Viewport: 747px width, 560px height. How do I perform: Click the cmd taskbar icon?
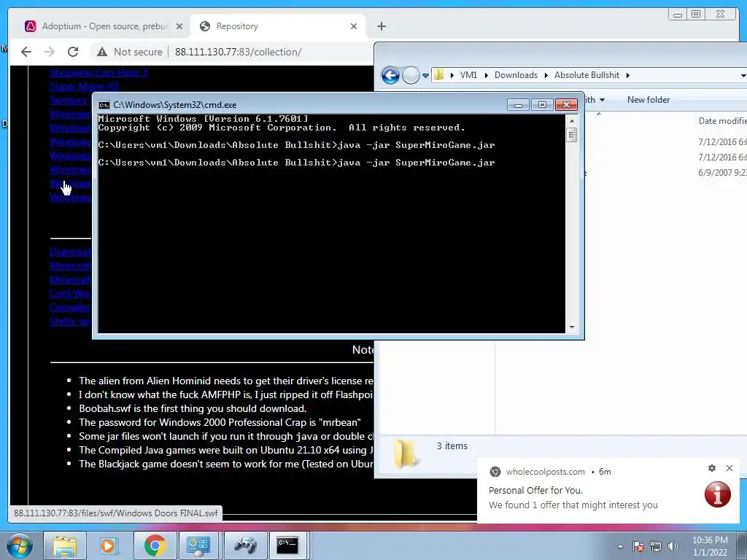click(x=287, y=545)
